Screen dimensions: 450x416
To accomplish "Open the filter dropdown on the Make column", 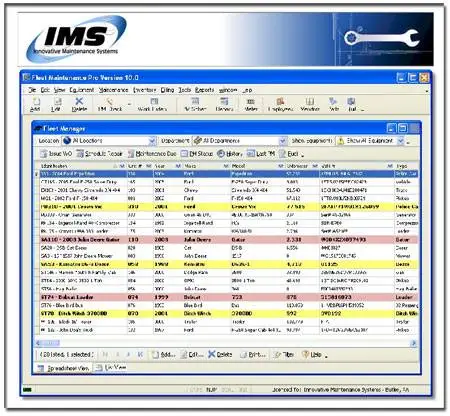I will coord(226,166).
